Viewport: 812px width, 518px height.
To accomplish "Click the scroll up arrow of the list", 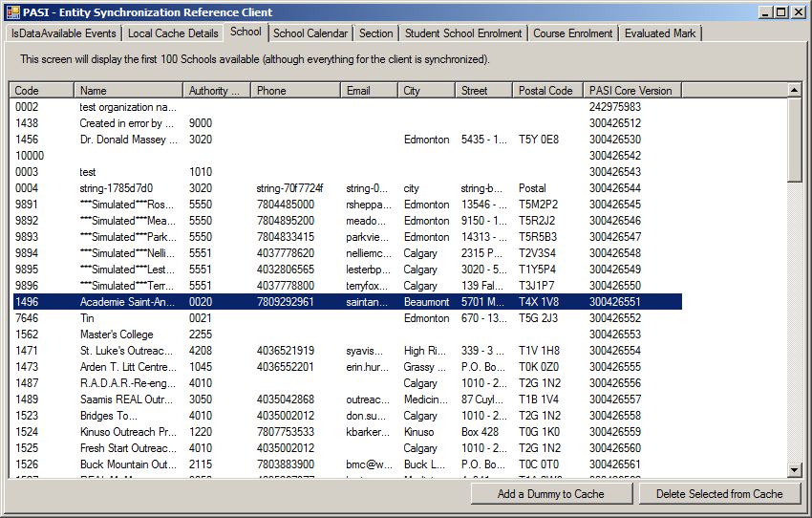I will [x=795, y=90].
